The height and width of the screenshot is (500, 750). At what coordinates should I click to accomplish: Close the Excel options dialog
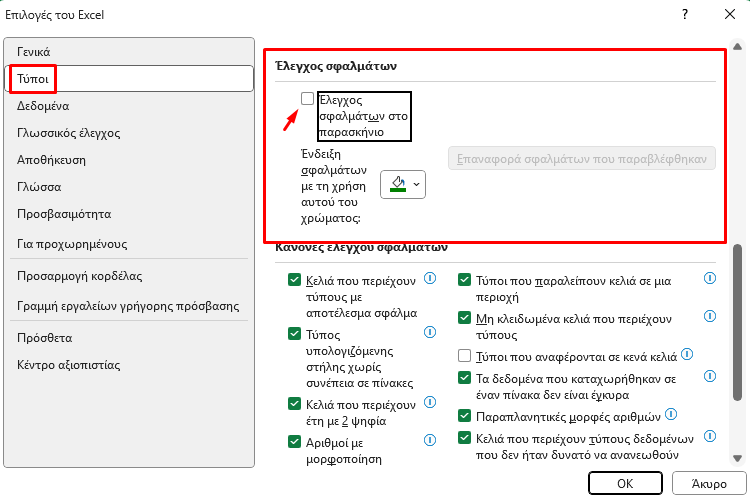click(x=729, y=14)
